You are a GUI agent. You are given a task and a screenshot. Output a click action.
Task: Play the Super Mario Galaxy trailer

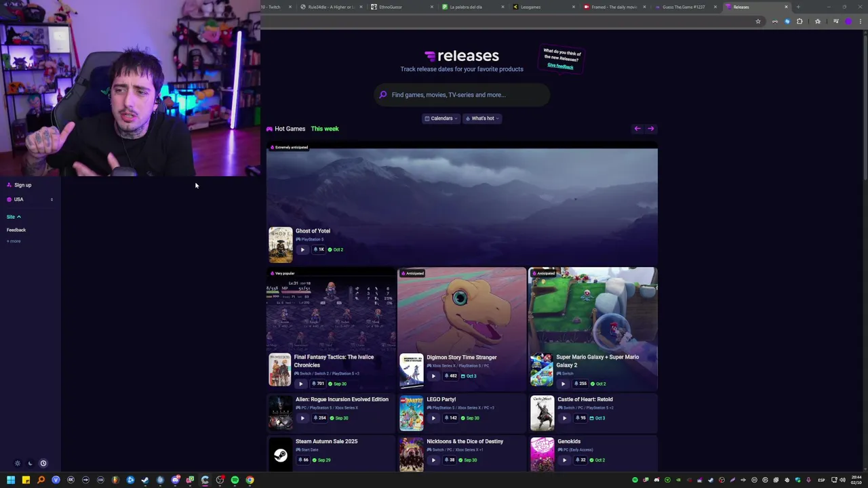(x=563, y=384)
